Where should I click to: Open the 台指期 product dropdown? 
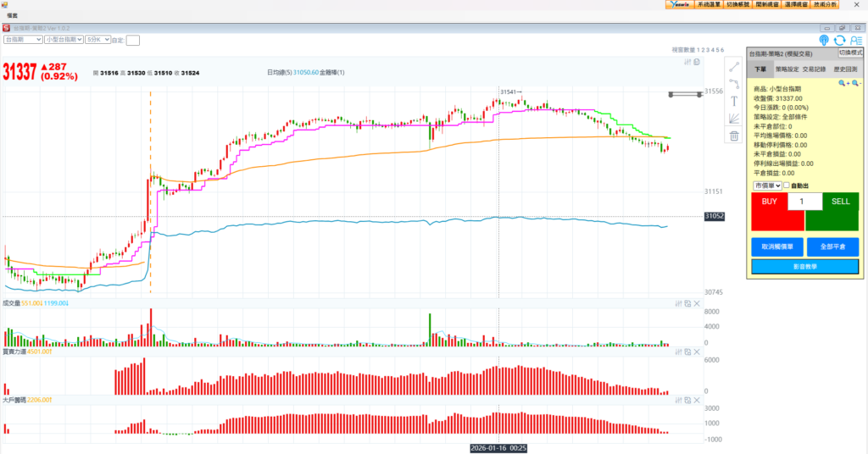click(x=23, y=39)
